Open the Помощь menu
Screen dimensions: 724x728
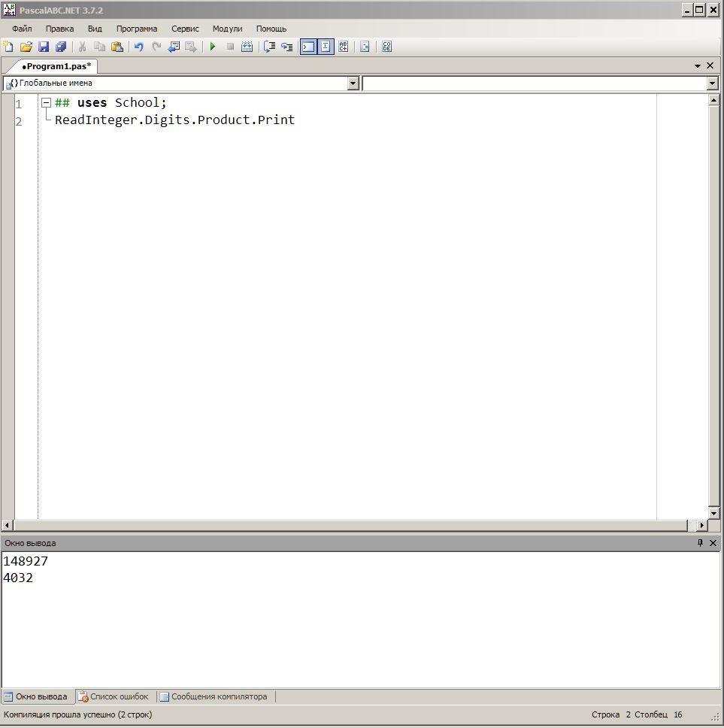pos(271,29)
